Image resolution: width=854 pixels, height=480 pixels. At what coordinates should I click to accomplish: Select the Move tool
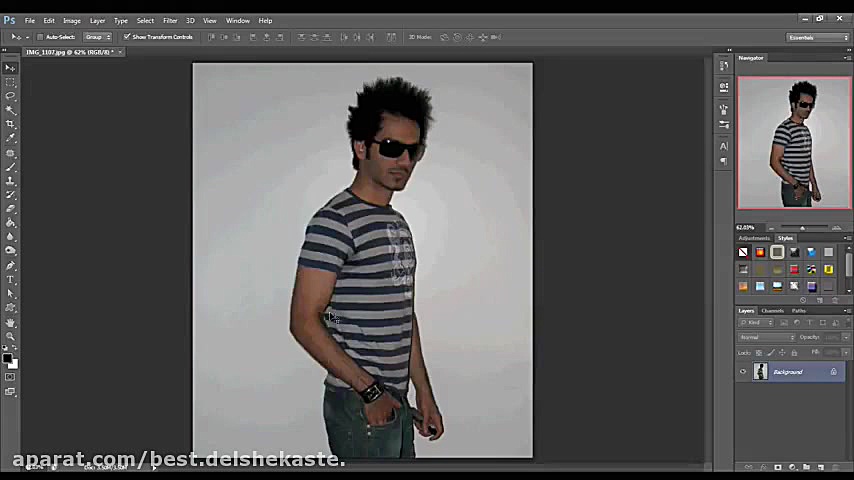10,68
